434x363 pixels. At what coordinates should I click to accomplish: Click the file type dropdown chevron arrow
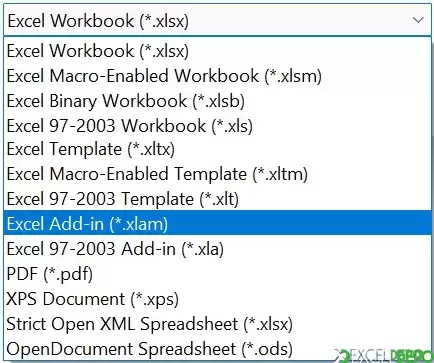pyautogui.click(x=418, y=20)
